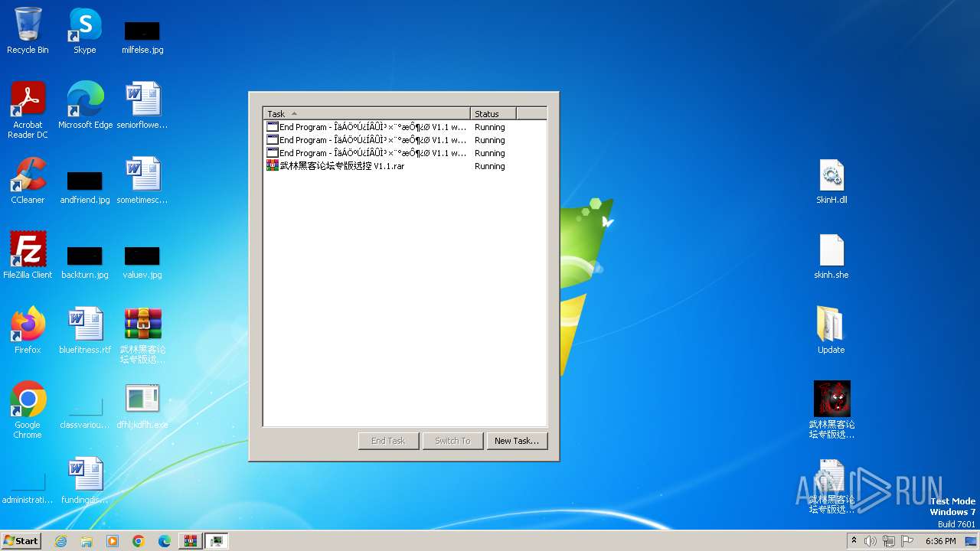Click the Switch To button
Image resolution: width=980 pixels, height=551 pixels.
pyautogui.click(x=452, y=441)
